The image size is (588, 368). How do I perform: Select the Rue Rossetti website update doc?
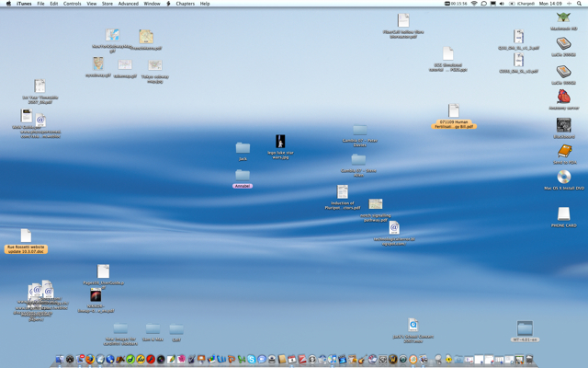coord(26,236)
